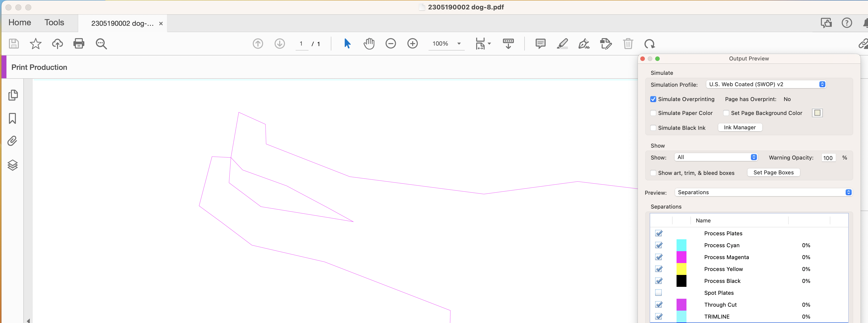The height and width of the screenshot is (323, 868).
Task: Go to next page arrow
Action: pyautogui.click(x=280, y=44)
